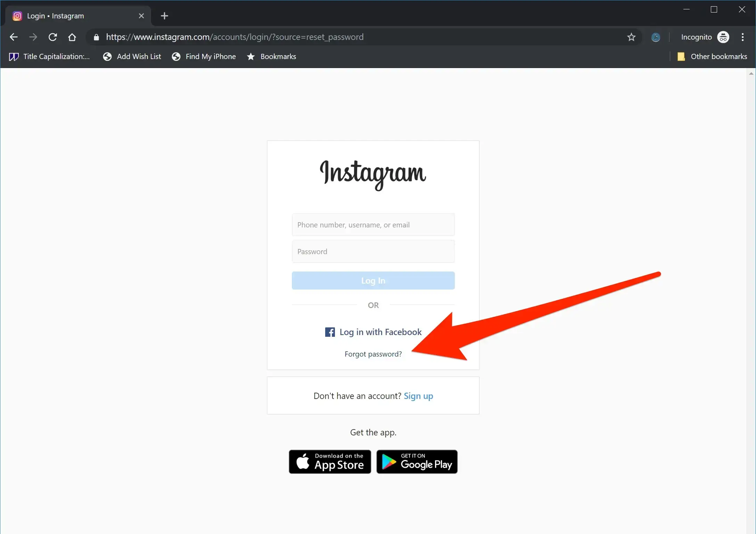The width and height of the screenshot is (756, 534).
Task: Click the Password input field
Action: pos(373,251)
